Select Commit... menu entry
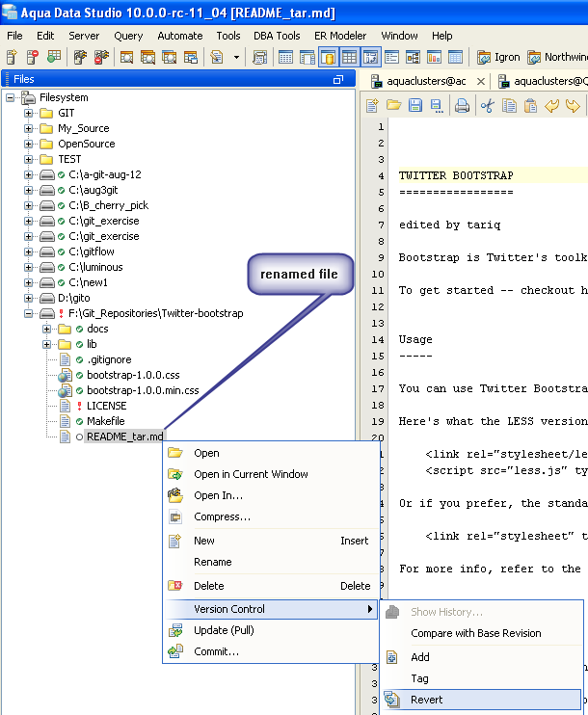 [271, 651]
